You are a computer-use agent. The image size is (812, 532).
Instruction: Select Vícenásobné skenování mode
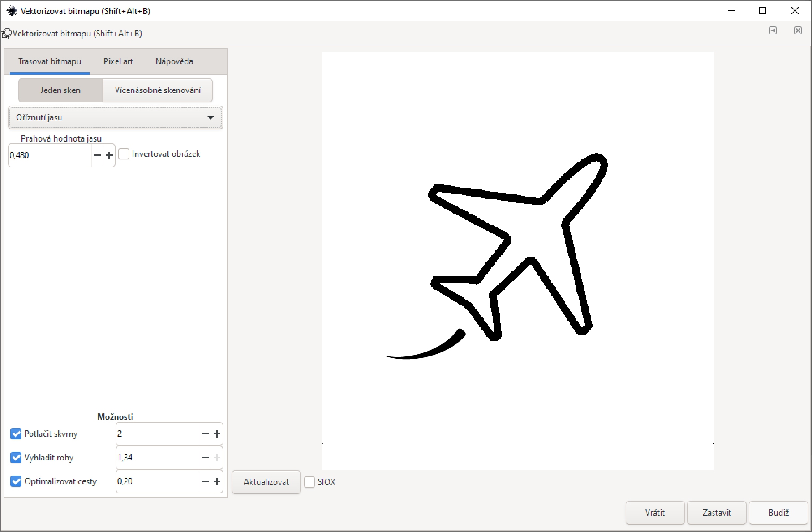click(158, 90)
